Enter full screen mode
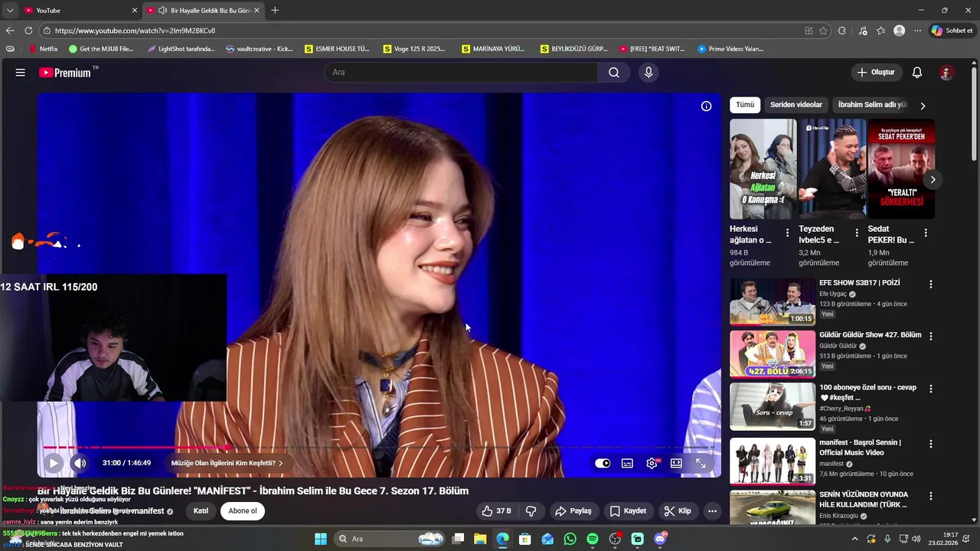The image size is (980, 551). coord(701,463)
